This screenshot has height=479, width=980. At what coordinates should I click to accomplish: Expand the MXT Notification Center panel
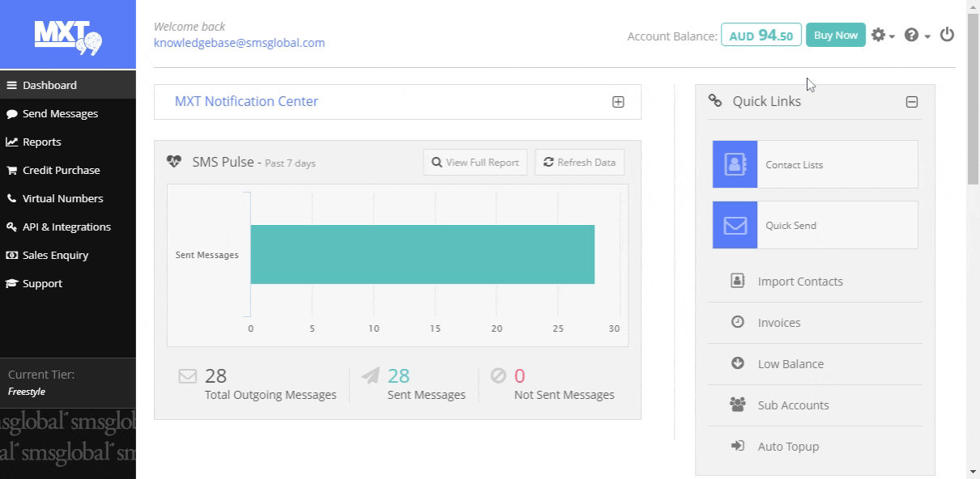(x=618, y=102)
